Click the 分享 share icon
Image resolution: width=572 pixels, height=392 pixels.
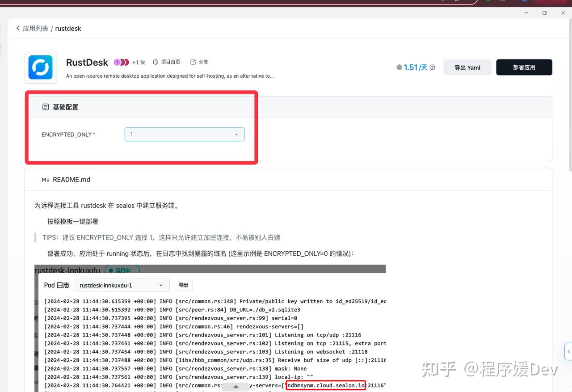coord(193,62)
